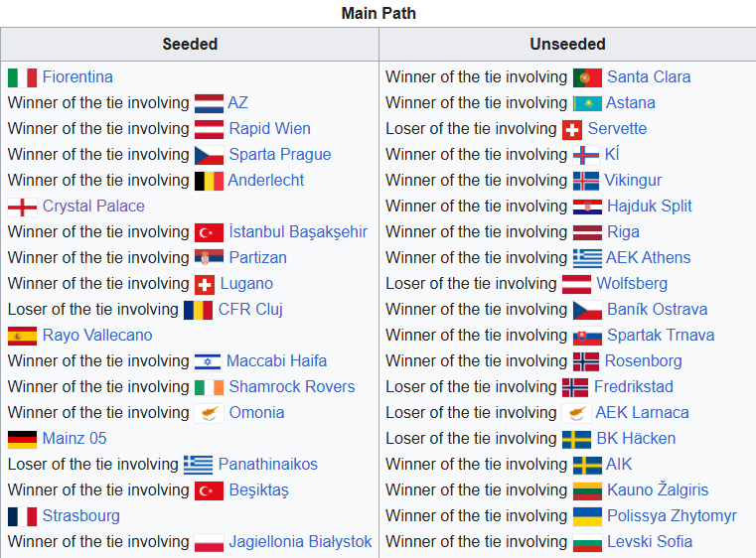
Task: Open the Baník Ostrava link
Action: click(658, 310)
